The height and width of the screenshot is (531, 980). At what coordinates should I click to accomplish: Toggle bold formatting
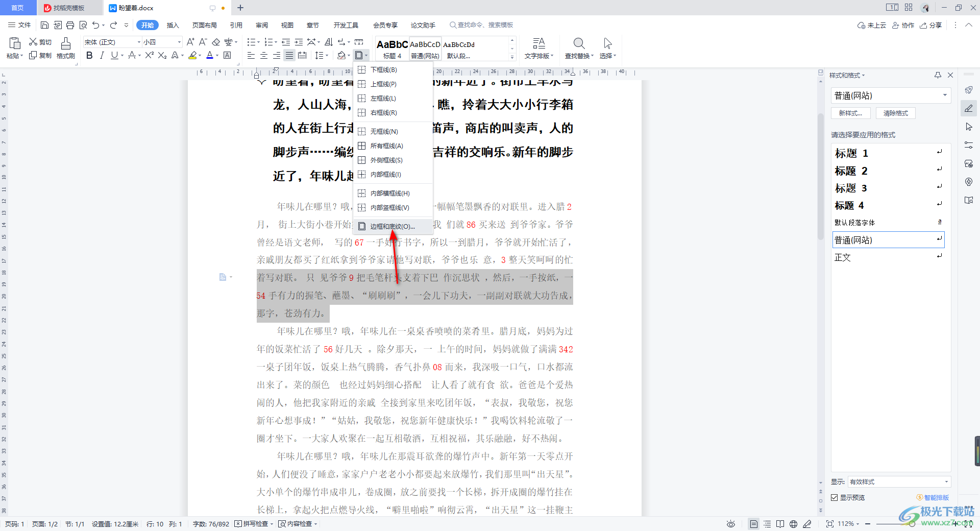click(89, 55)
